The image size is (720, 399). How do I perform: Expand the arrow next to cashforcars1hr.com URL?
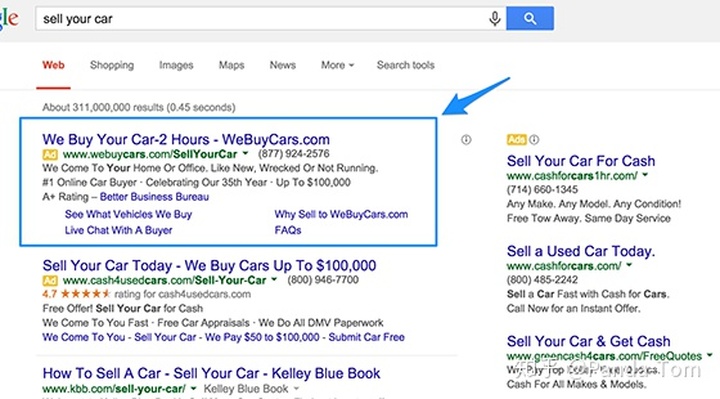(645, 175)
